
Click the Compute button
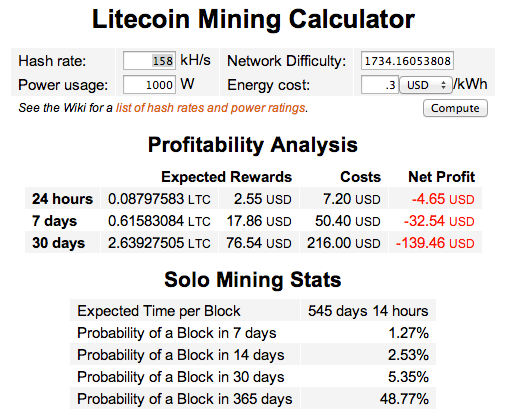tap(455, 108)
